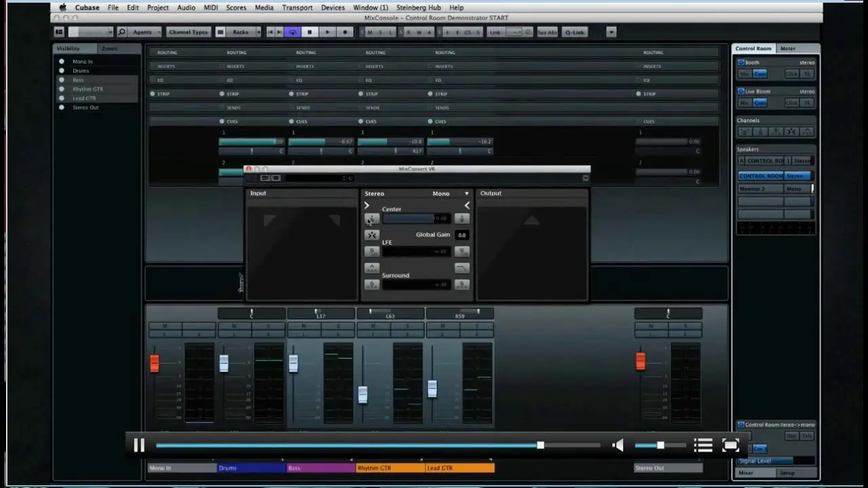Click the window layout icon at toolbar left
868x488 pixels.
click(x=59, y=32)
